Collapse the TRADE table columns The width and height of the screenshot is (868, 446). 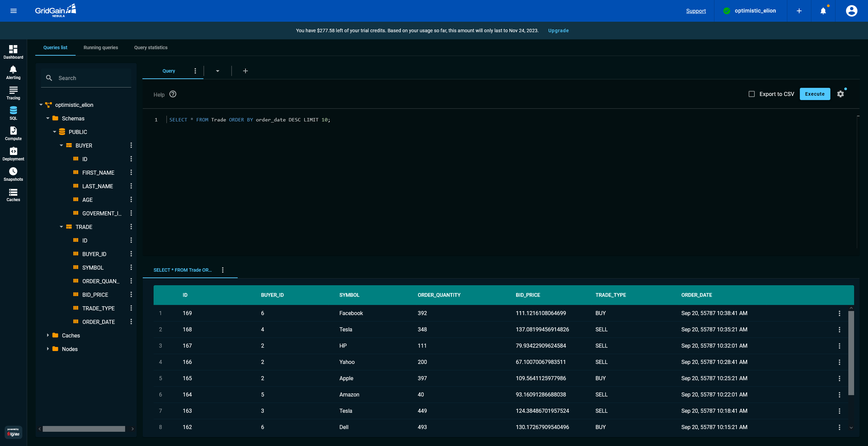click(x=61, y=227)
